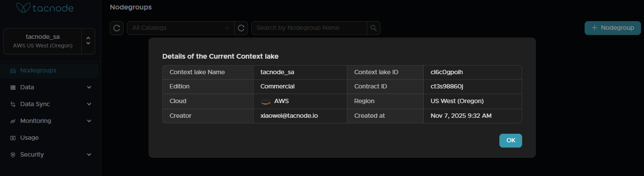Screen dimensions: 644x176
Task: Expand the Monitoring menu chevron
Action: coord(89,121)
